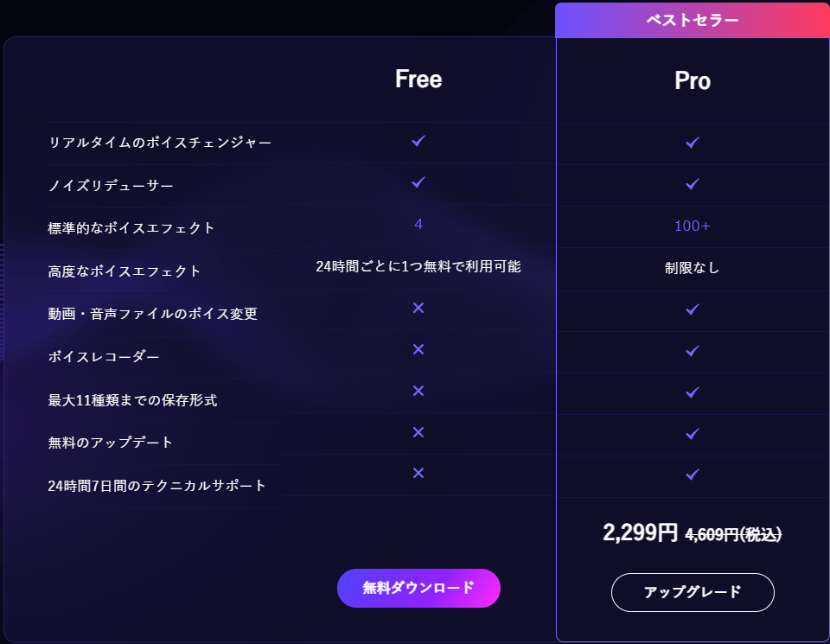Click the 制限なし text in Pro column

tap(692, 268)
